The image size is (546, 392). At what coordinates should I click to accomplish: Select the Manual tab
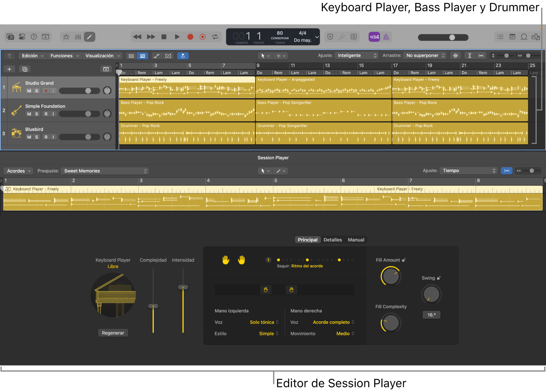[x=356, y=240]
